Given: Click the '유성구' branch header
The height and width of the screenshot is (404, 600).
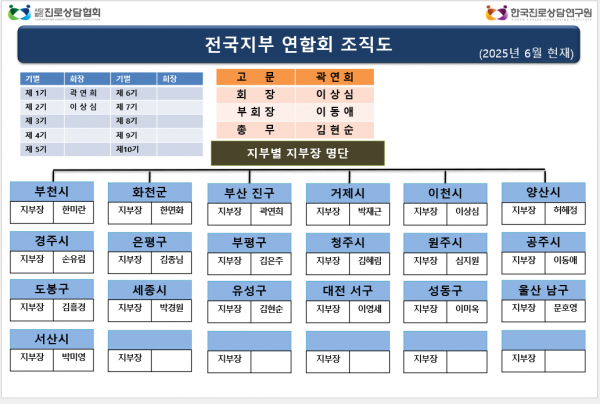Looking at the screenshot, I should 249,291.
